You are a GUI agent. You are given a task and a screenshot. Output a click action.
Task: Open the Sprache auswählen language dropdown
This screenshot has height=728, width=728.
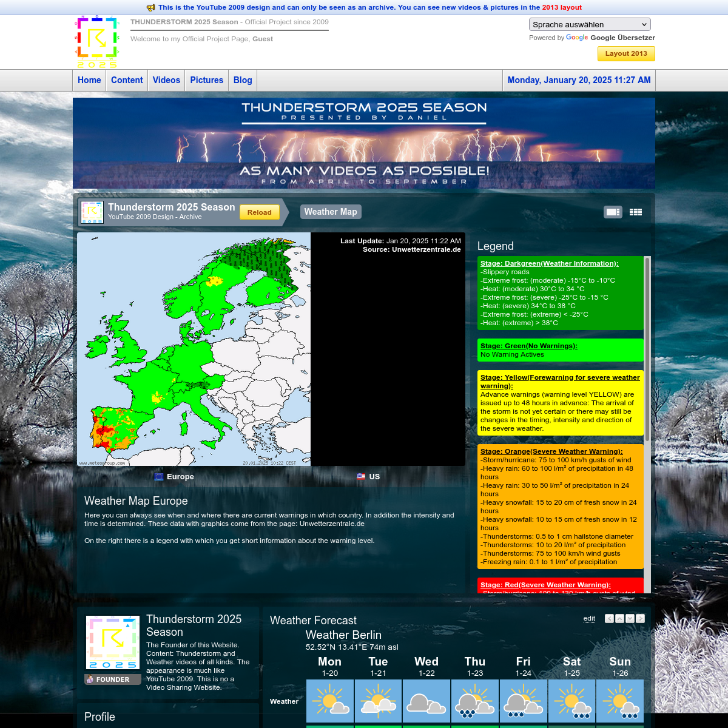pos(590,25)
